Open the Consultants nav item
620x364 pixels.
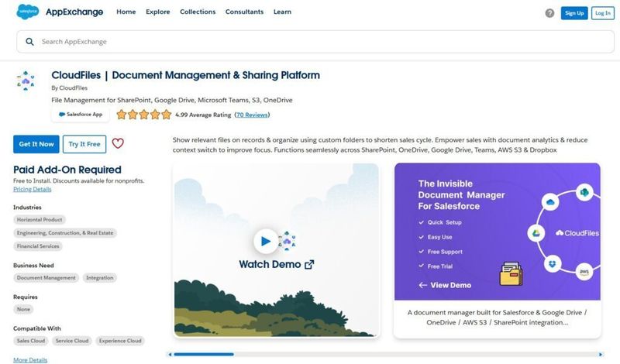244,12
